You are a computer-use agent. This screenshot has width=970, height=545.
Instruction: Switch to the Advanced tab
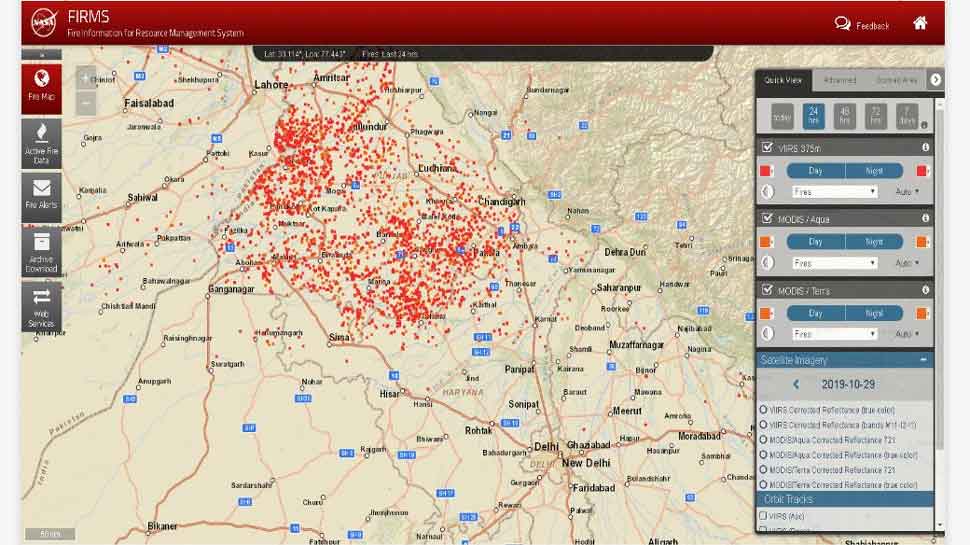(839, 80)
